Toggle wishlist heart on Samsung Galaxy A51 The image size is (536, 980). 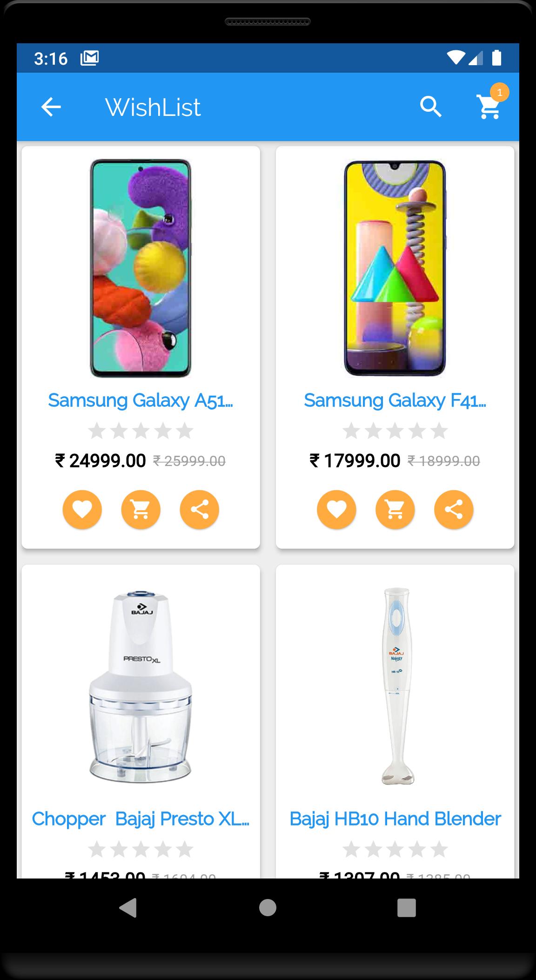point(82,509)
